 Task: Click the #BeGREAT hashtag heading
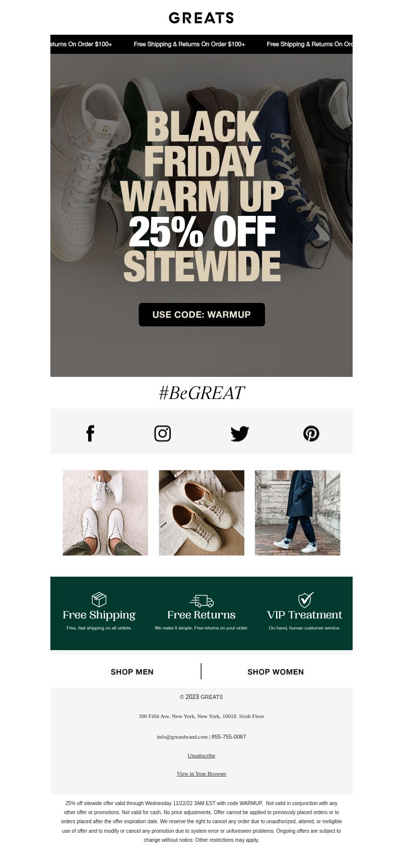[201, 393]
